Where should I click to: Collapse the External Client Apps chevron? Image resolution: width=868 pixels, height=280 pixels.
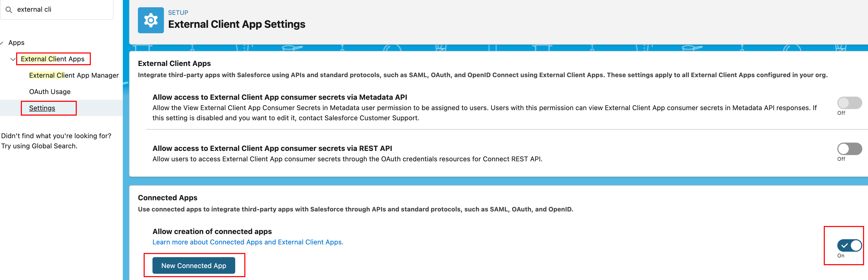tap(13, 59)
